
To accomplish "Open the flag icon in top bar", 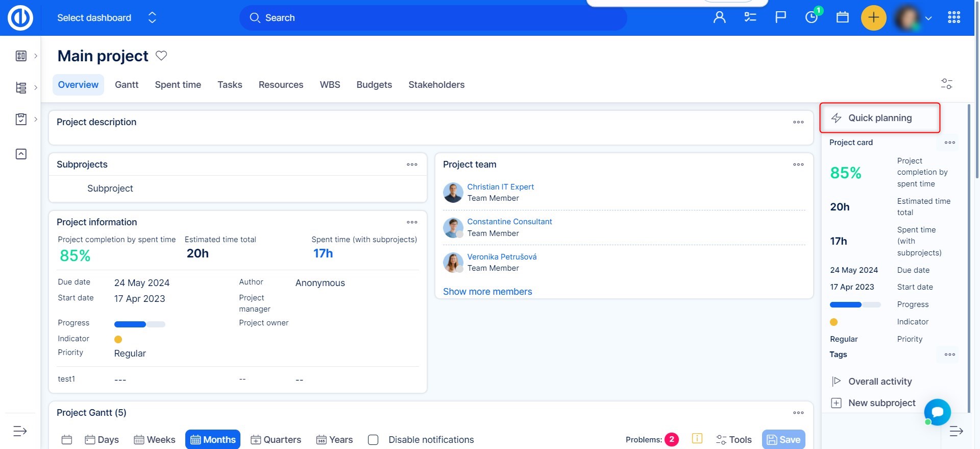I will [780, 17].
